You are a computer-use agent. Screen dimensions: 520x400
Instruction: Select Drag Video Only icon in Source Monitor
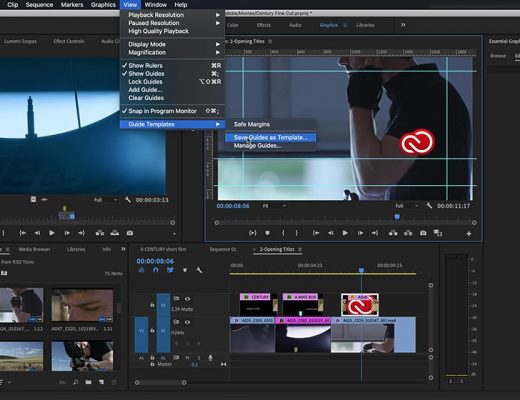33,199
